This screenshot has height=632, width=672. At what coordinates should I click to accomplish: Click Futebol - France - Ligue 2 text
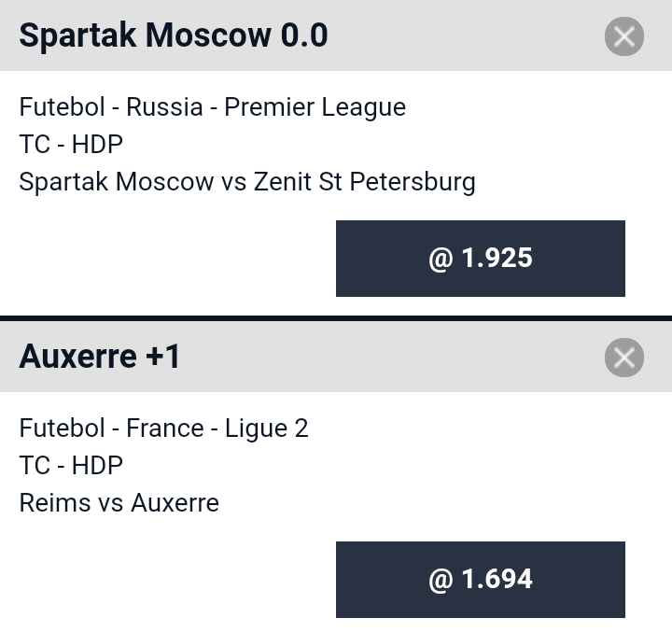click(x=163, y=428)
